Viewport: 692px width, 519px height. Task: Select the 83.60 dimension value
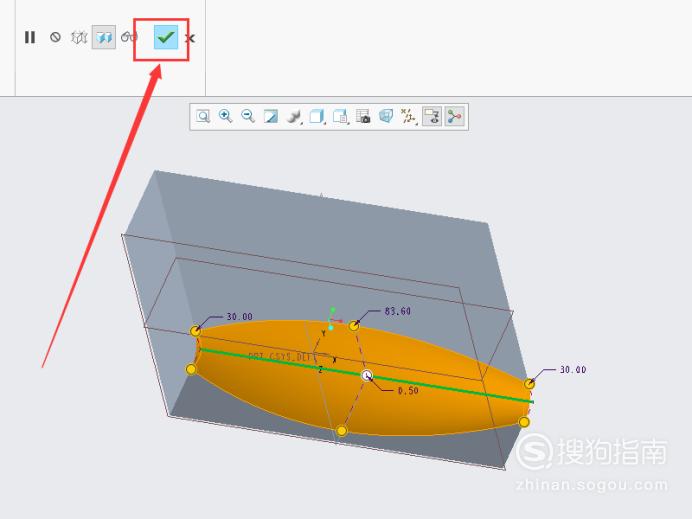coord(398,311)
